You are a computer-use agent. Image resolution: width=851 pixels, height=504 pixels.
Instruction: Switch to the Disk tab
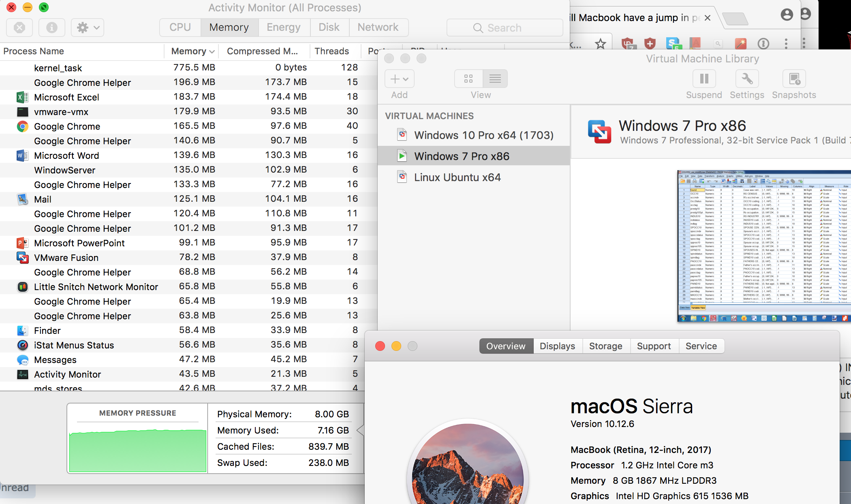(x=329, y=27)
